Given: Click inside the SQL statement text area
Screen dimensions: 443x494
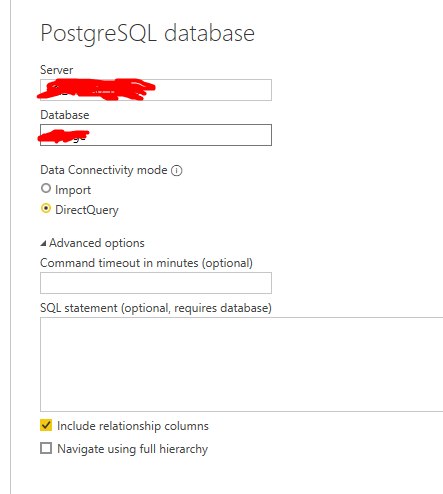Looking at the screenshot, I should tap(241, 364).
